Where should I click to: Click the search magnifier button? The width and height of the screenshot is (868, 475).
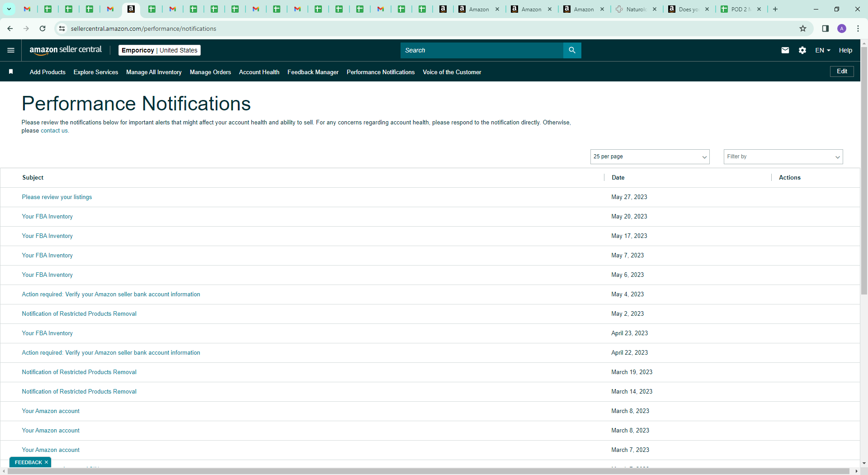click(x=572, y=50)
